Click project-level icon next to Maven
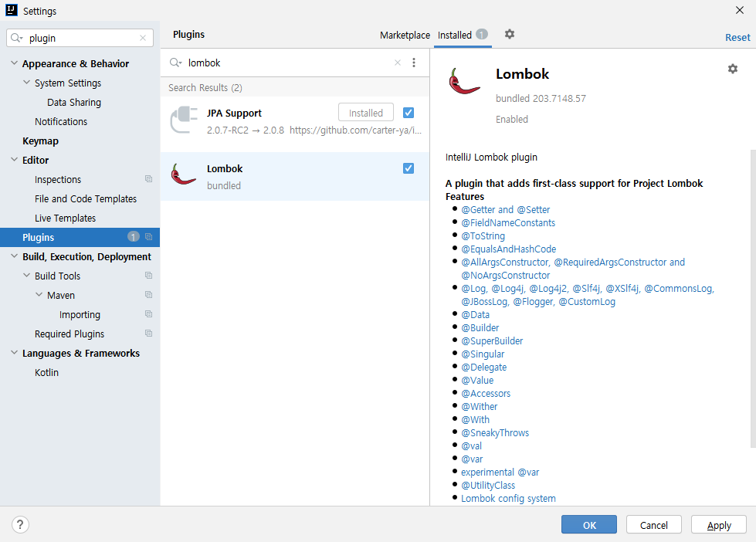The width and height of the screenshot is (756, 542). tap(148, 295)
